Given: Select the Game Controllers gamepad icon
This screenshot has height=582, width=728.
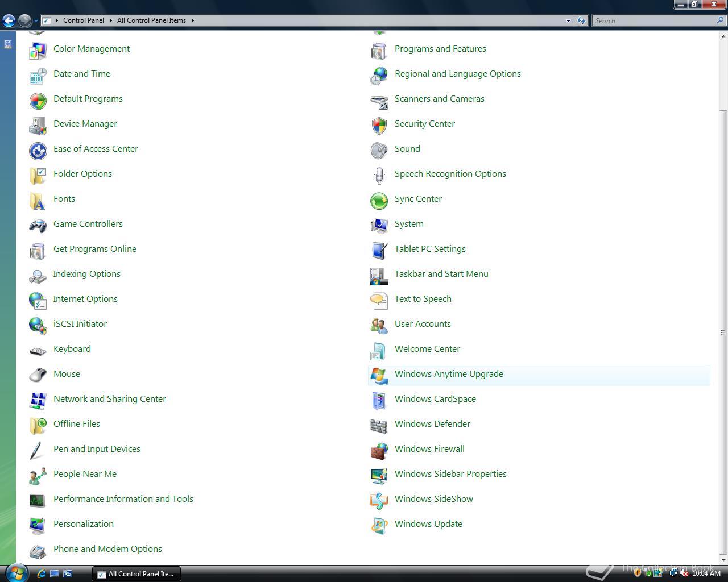Looking at the screenshot, I should tap(38, 225).
